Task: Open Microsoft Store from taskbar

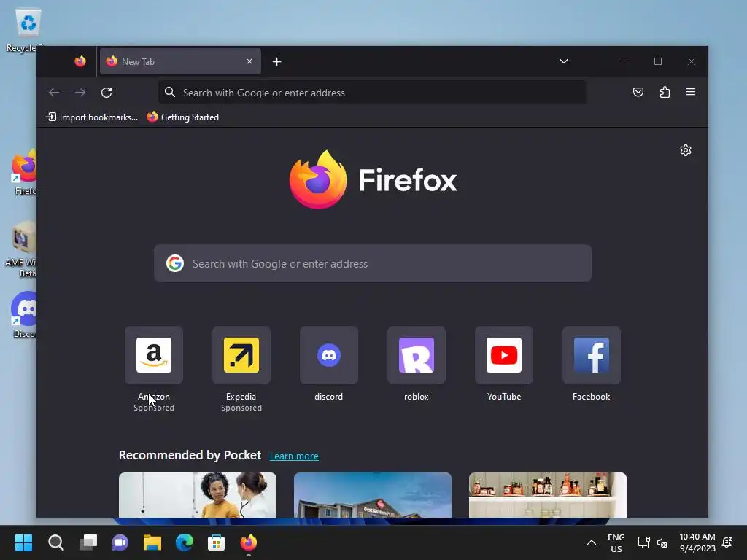Action: tap(216, 542)
